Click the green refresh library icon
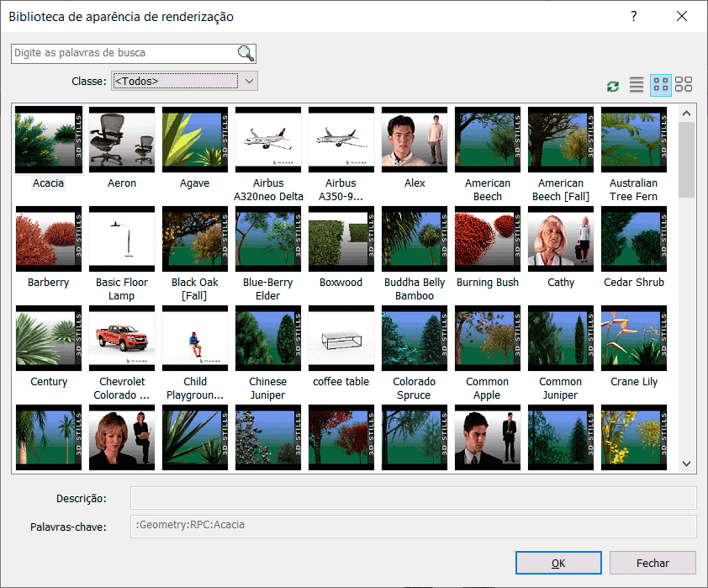This screenshot has width=708, height=588. pos(613,86)
